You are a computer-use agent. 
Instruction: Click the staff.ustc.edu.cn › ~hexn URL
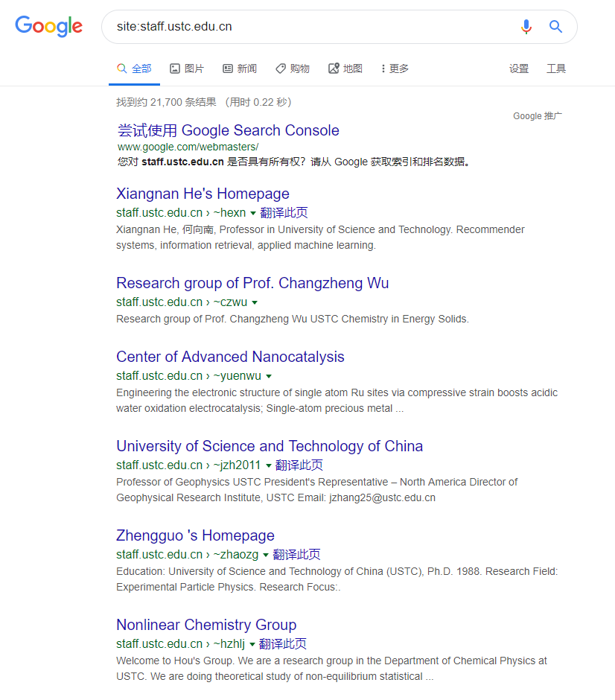(x=181, y=212)
